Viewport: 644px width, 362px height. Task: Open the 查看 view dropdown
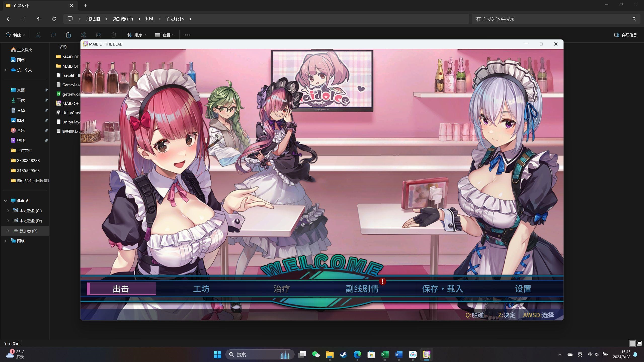(x=165, y=35)
